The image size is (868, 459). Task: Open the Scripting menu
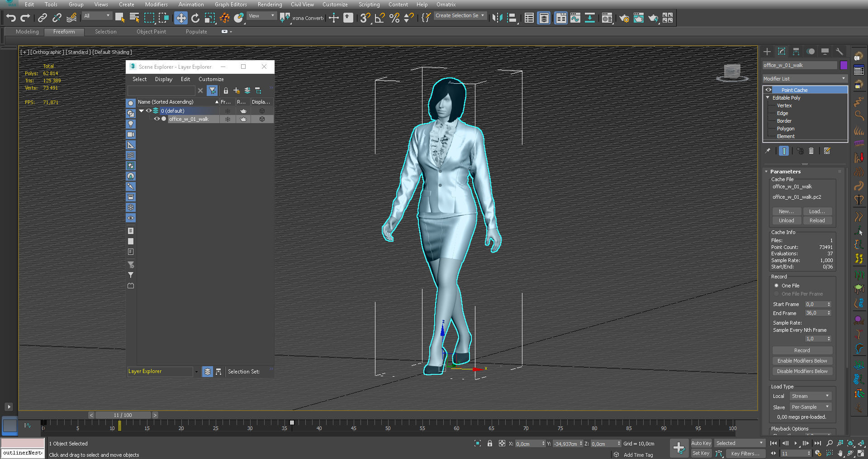369,5
